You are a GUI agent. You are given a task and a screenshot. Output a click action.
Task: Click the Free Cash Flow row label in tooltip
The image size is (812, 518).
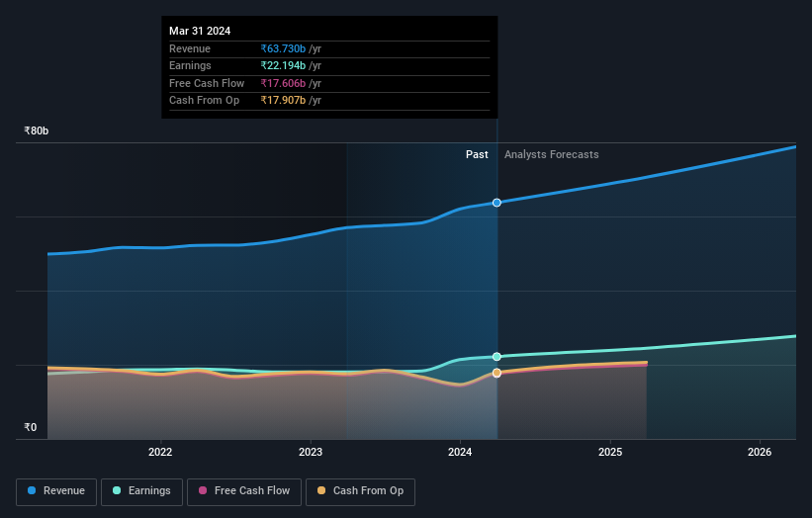pos(207,83)
